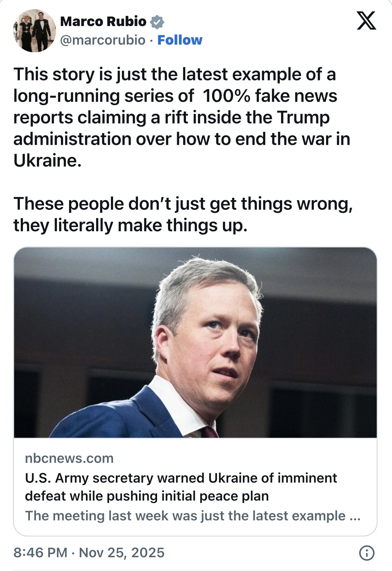The width and height of the screenshot is (392, 571).
Task: Click the @marcorubio handle
Action: point(102,40)
